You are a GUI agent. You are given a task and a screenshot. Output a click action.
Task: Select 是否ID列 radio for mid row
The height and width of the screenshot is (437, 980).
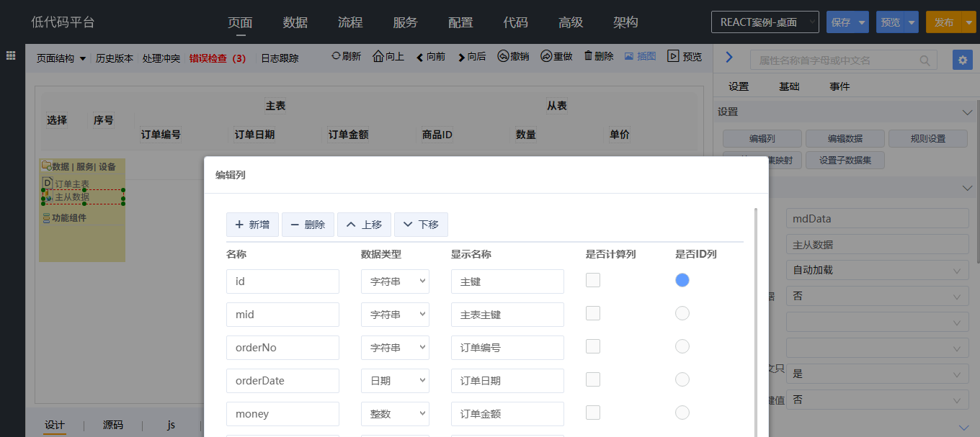tap(682, 313)
